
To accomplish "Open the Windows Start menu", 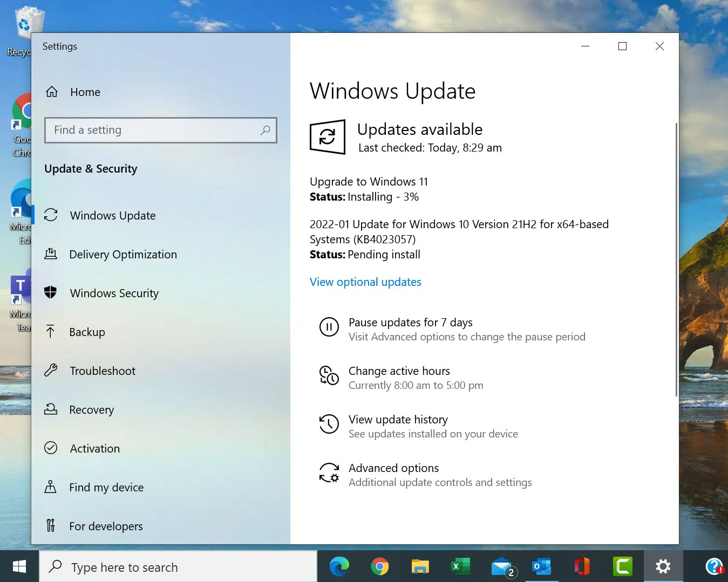I will click(19, 566).
